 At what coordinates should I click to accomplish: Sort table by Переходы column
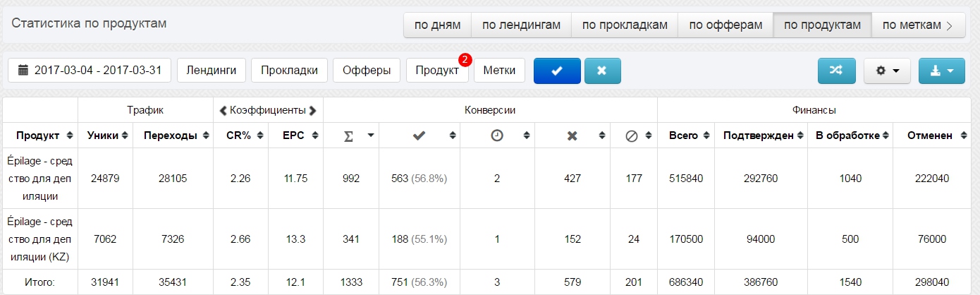[x=173, y=136]
